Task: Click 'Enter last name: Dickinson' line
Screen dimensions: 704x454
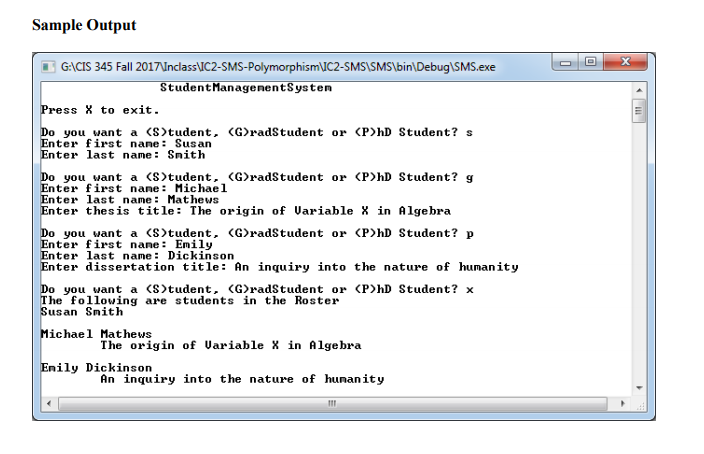Action: pos(137,256)
